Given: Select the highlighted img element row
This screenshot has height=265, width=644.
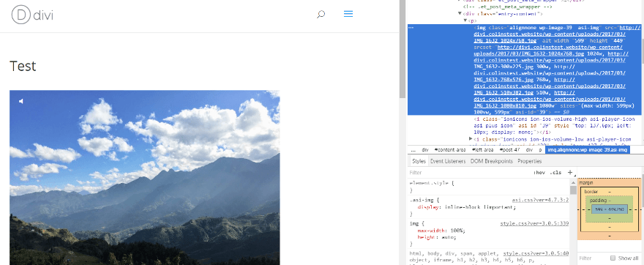Looking at the screenshot, I should pyautogui.click(x=524, y=70).
